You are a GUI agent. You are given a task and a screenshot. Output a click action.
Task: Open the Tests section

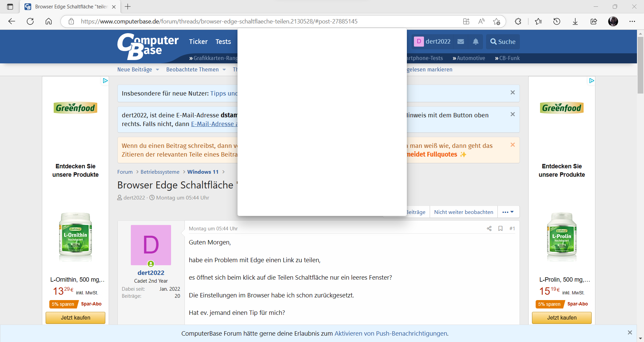point(223,42)
